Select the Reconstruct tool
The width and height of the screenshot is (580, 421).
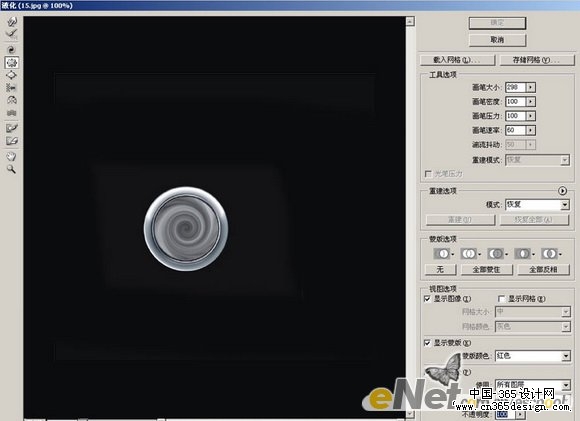(12, 34)
